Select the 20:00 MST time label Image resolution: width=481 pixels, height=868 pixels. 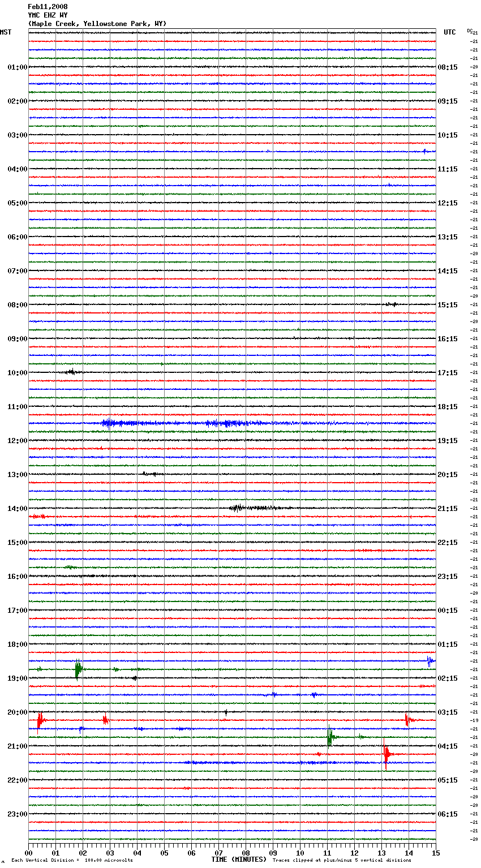tap(18, 712)
